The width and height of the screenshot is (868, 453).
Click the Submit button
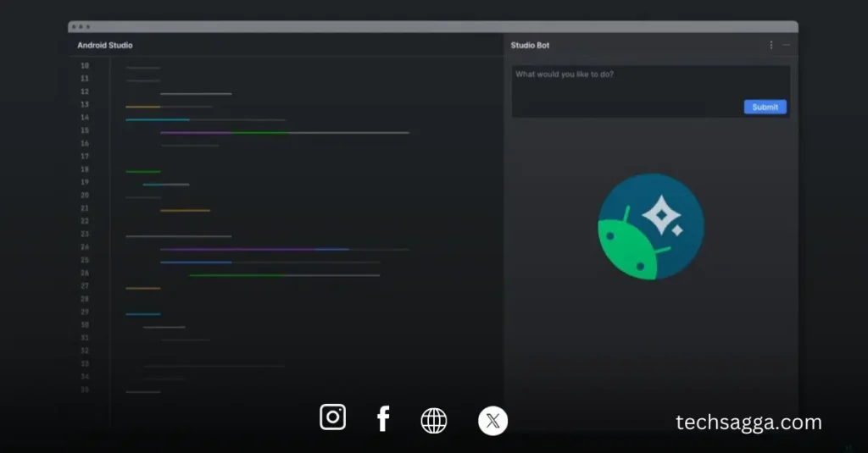pos(765,107)
